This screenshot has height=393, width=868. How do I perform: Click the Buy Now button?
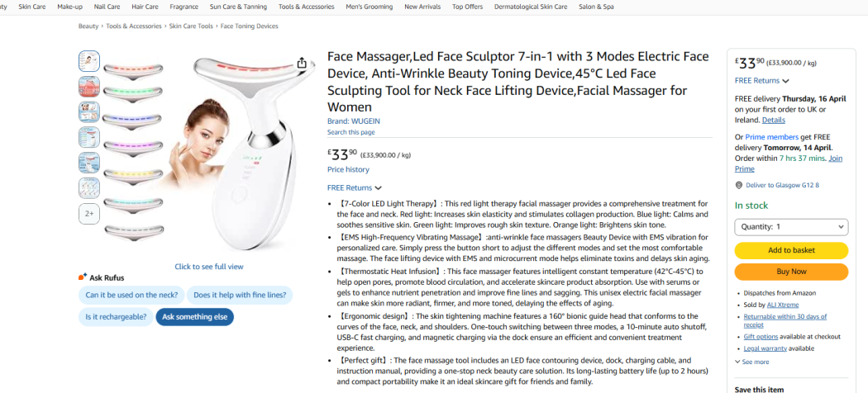coord(791,272)
